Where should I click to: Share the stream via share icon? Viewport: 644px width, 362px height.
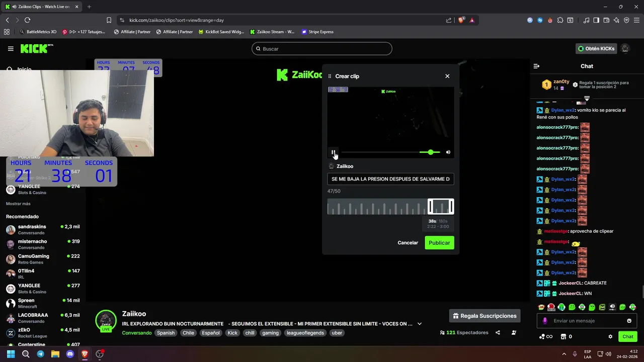point(498,332)
